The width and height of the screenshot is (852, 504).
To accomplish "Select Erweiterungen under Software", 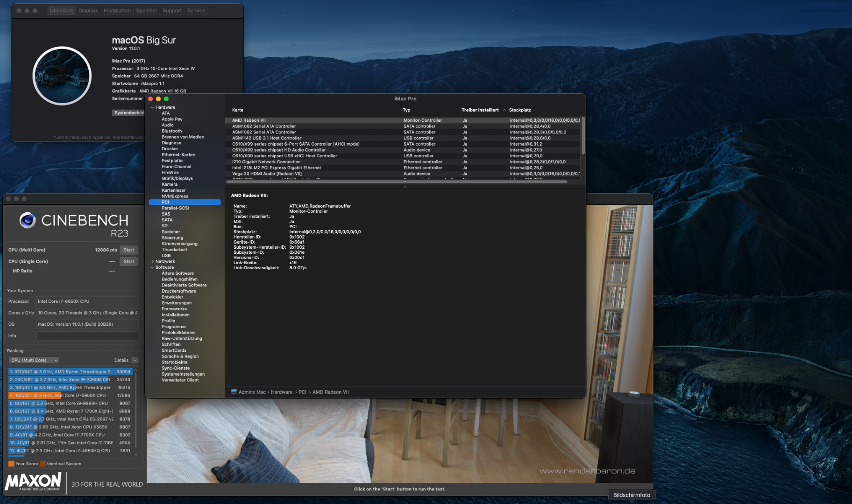I will [x=177, y=303].
